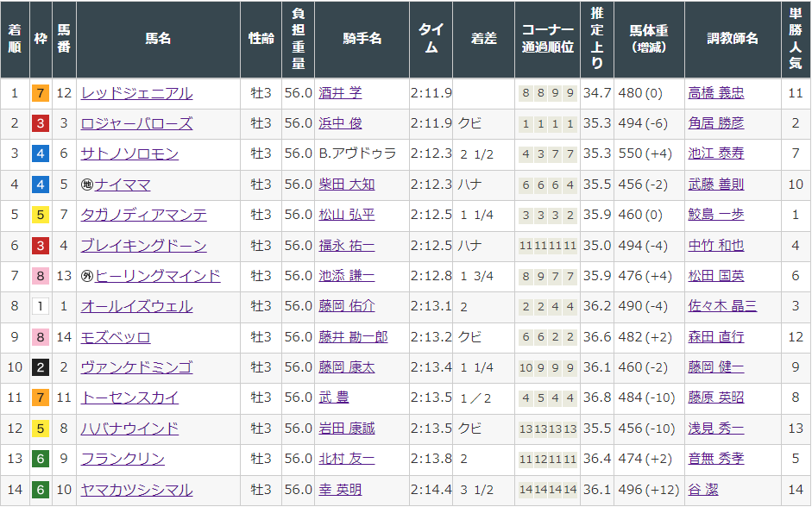Open jockey 北村 友一 link
The height and width of the screenshot is (507, 812).
point(346,459)
